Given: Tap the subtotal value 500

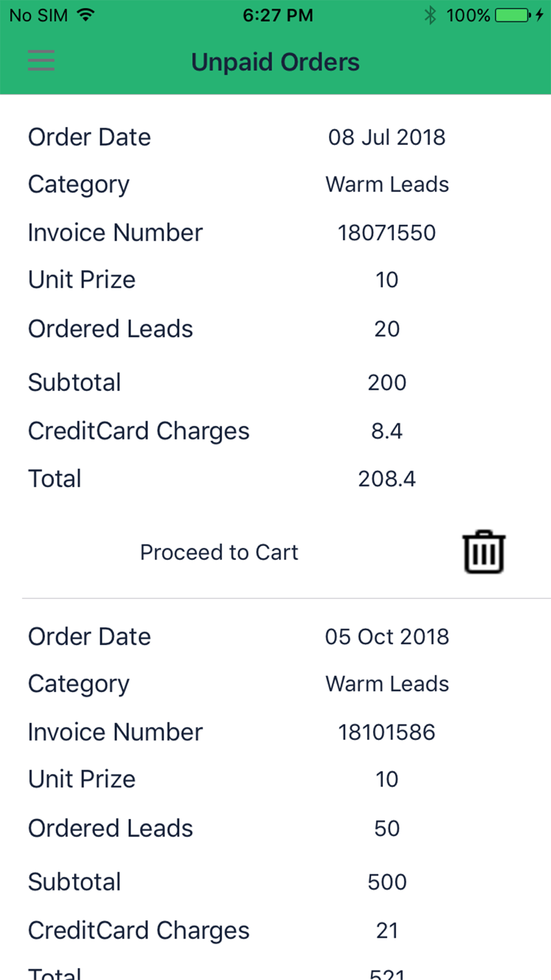Looking at the screenshot, I should pos(387,882).
